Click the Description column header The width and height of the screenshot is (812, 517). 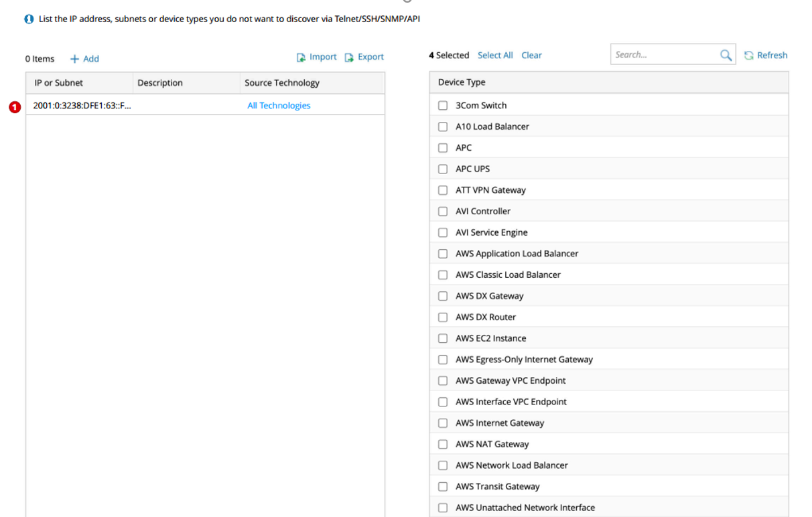(186, 83)
